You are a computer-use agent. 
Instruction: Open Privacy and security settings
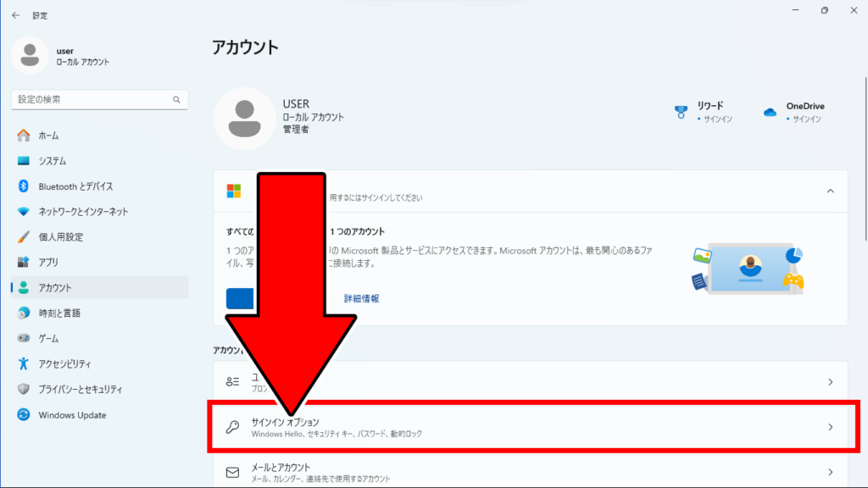(x=81, y=390)
